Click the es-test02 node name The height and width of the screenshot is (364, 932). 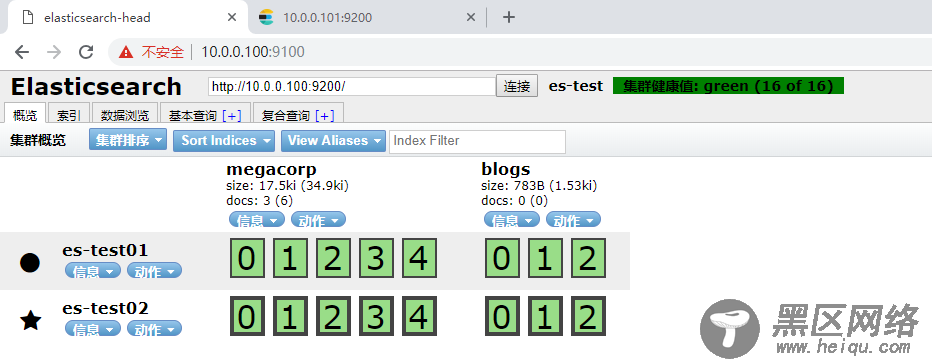click(105, 308)
